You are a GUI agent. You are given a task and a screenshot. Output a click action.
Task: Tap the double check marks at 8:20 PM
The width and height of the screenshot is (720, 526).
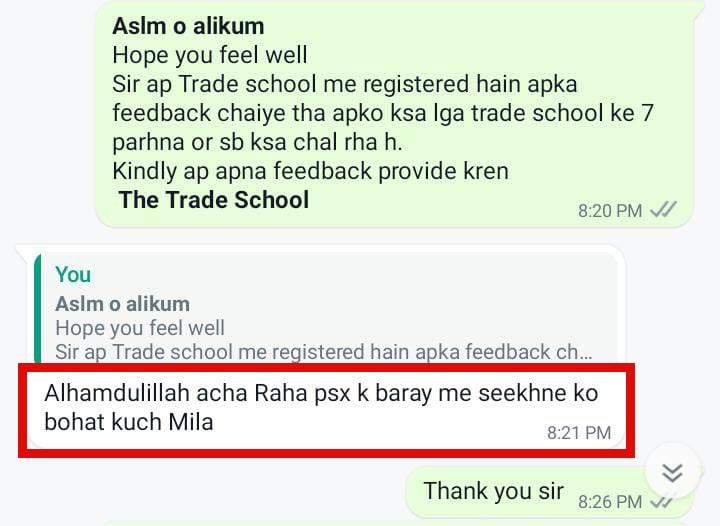coord(664,210)
